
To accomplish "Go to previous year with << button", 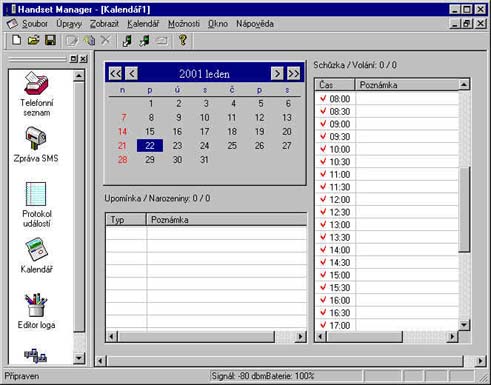I will pos(115,73).
